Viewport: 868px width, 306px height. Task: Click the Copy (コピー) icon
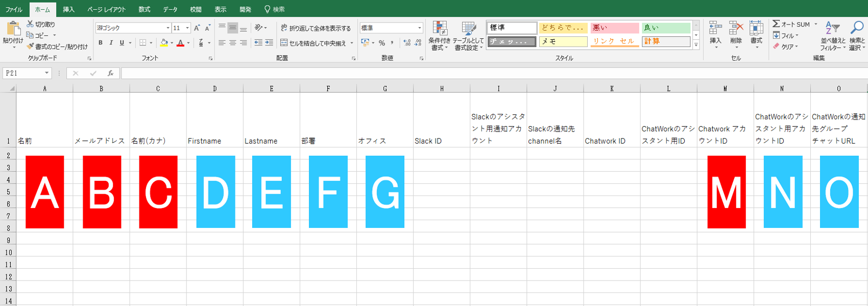[30, 35]
